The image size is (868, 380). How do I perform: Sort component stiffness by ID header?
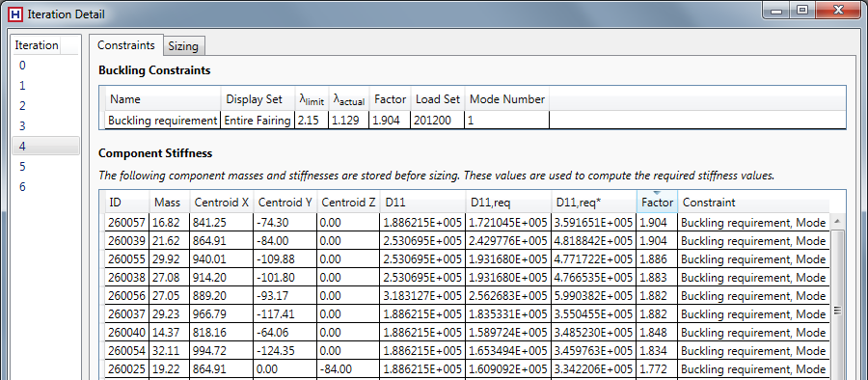(127, 203)
